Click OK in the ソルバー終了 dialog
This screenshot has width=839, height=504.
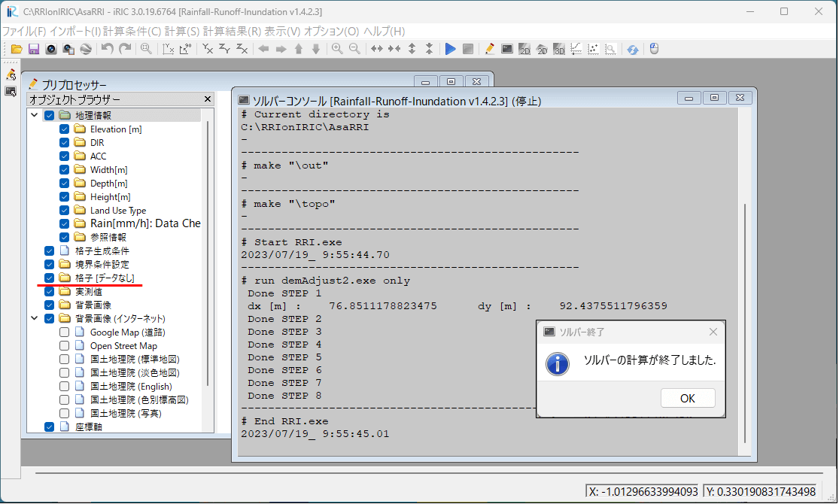[x=687, y=399]
